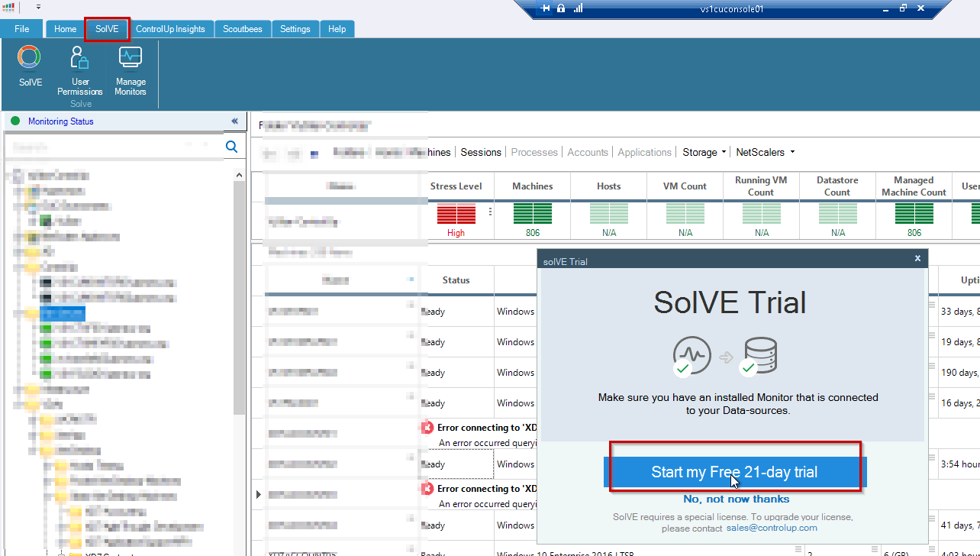Collapse the Monitoring Status side panel

pyautogui.click(x=234, y=121)
